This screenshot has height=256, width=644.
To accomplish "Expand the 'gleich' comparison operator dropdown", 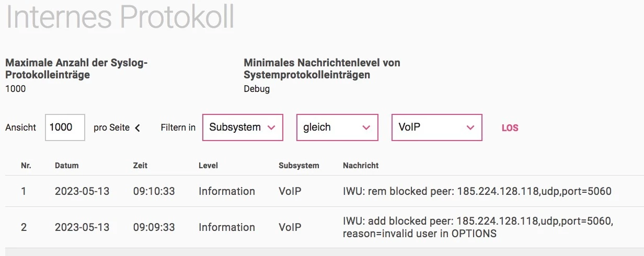I will pos(337,127).
